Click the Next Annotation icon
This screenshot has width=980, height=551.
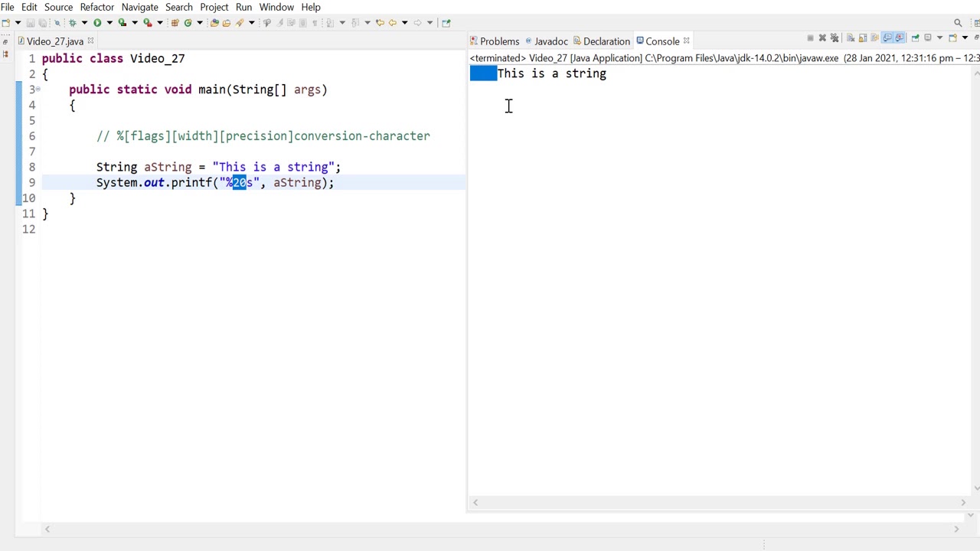(330, 22)
